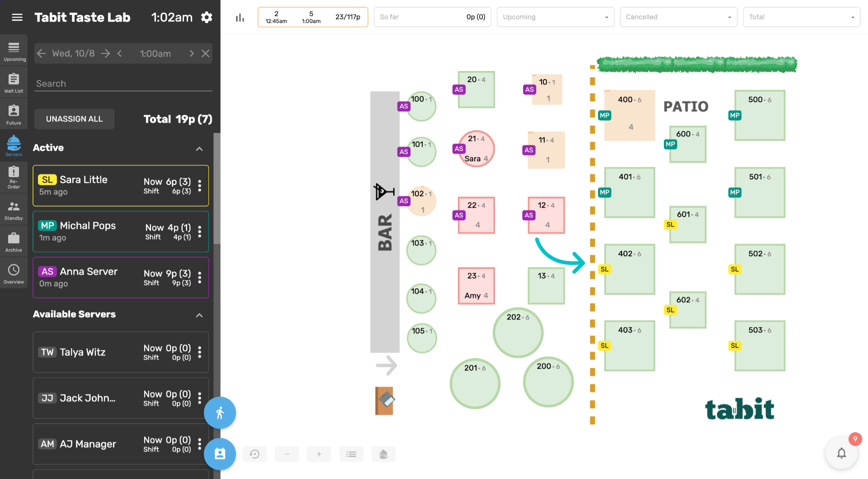Open the Standby sidebar tab
Viewport: 868px width, 479px height.
tap(14, 210)
